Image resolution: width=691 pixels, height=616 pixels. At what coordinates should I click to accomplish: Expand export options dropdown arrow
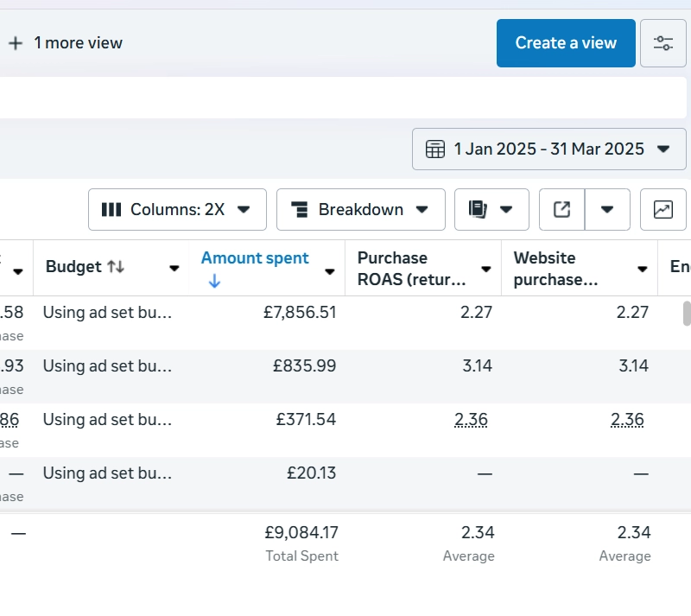click(607, 209)
